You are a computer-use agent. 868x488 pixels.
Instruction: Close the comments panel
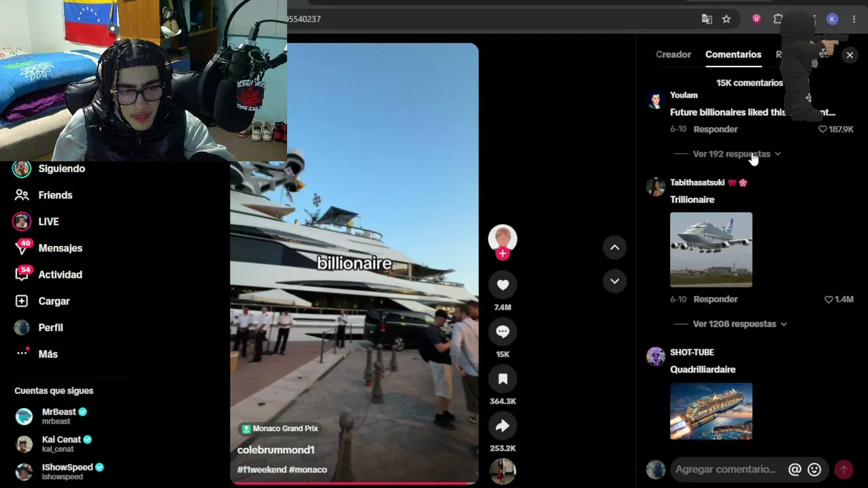850,55
